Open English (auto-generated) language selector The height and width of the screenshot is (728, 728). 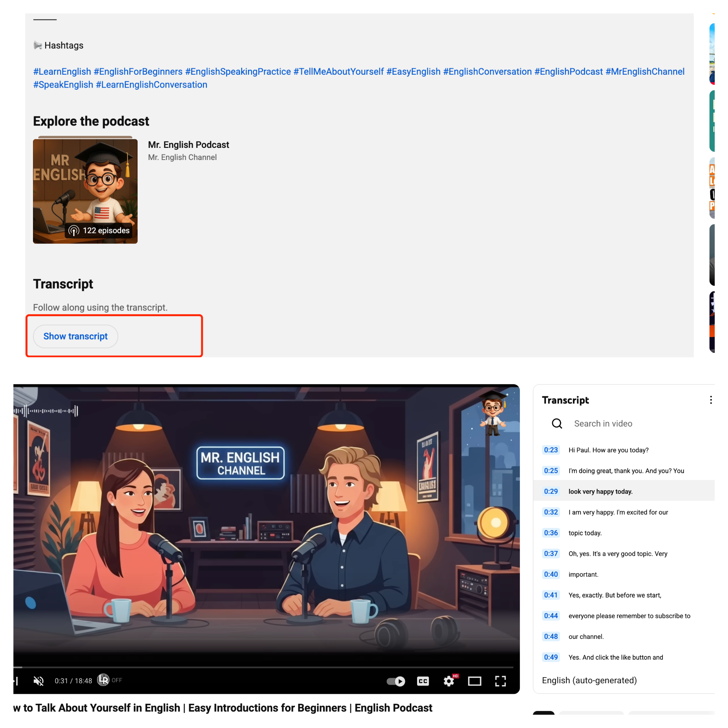tap(589, 681)
